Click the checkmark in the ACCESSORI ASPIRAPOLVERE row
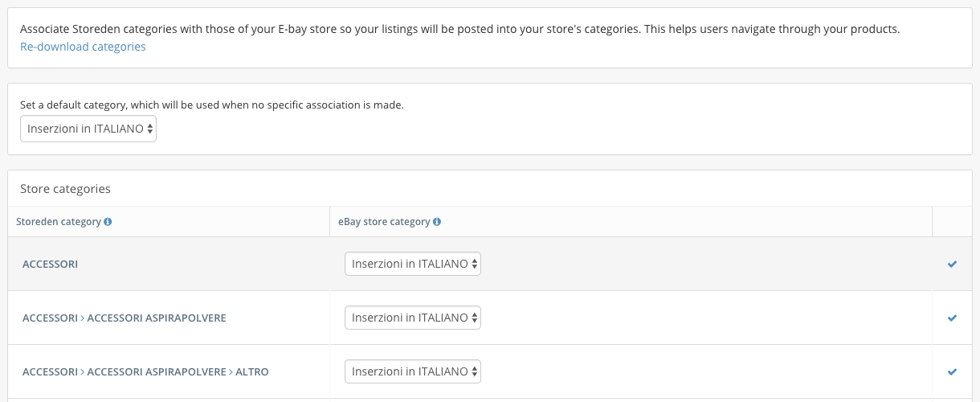This screenshot has width=980, height=402. (x=952, y=318)
